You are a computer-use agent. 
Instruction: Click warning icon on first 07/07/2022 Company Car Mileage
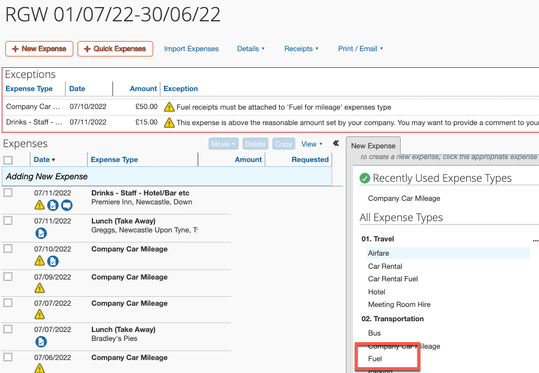(40, 314)
